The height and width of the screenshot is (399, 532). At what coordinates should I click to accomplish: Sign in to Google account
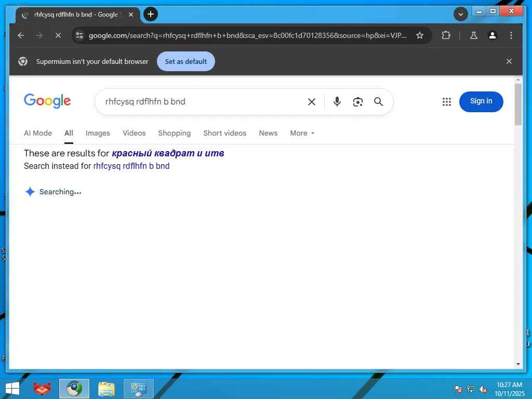pos(481,101)
